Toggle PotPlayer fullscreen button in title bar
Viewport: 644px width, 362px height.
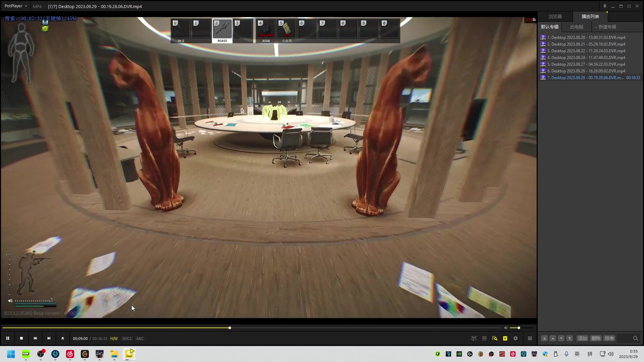(629, 6)
